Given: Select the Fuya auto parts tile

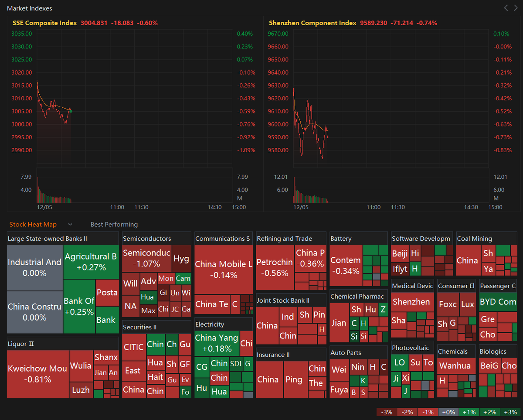Looking at the screenshot, I should pyautogui.click(x=339, y=389).
